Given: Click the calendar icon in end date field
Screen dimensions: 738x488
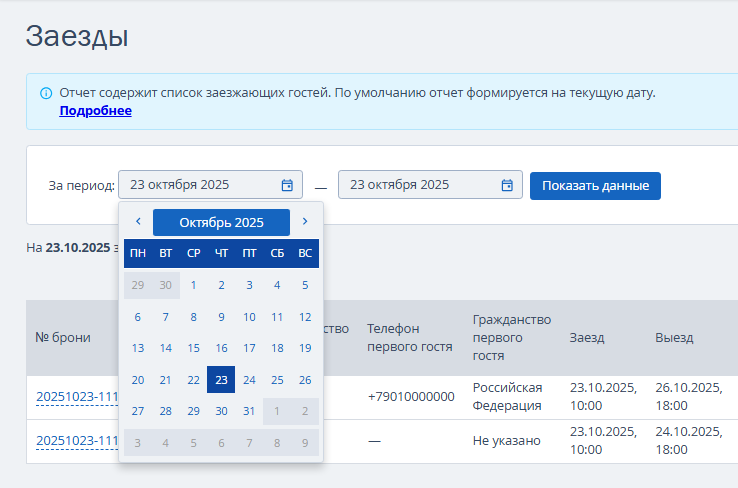Looking at the screenshot, I should (507, 185).
